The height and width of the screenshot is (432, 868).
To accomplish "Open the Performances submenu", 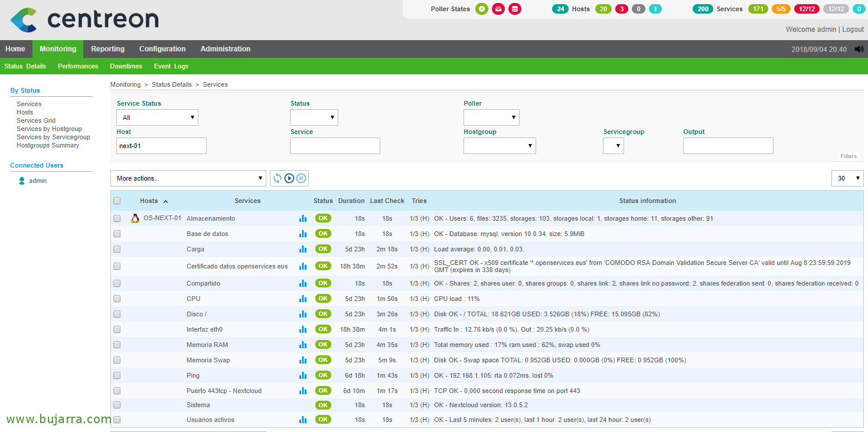I will coord(78,66).
